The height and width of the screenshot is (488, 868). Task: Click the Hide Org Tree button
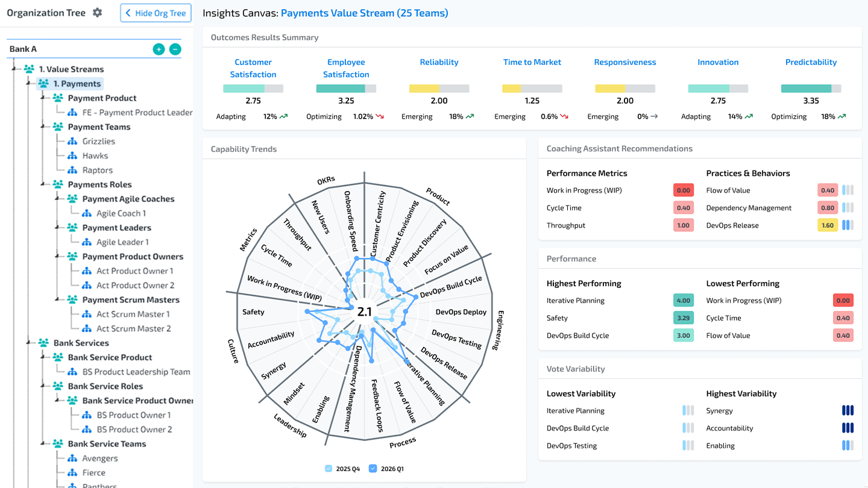(156, 13)
